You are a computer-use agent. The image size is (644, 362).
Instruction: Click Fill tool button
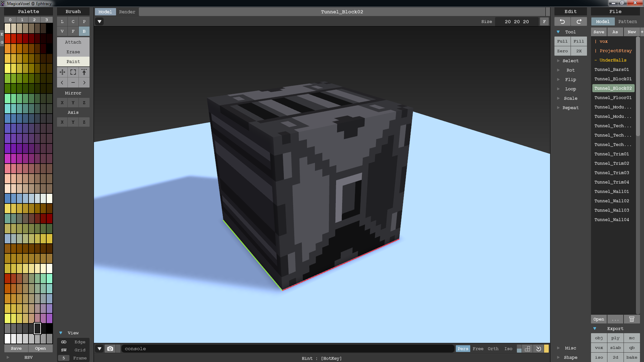tap(579, 41)
